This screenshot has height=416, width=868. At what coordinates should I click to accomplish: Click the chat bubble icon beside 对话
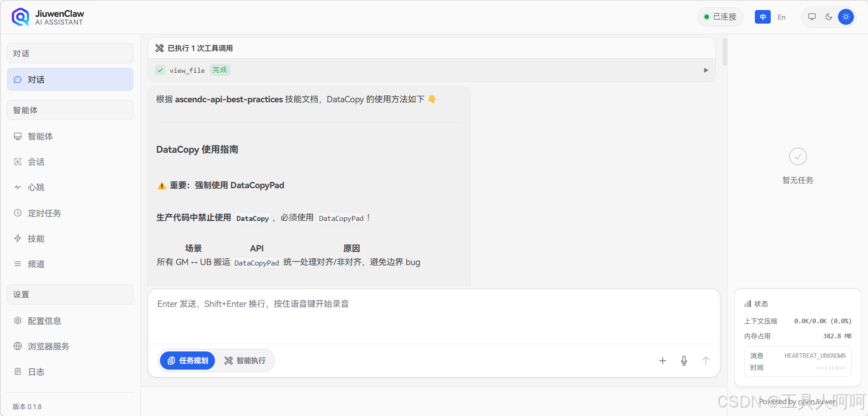[18, 80]
